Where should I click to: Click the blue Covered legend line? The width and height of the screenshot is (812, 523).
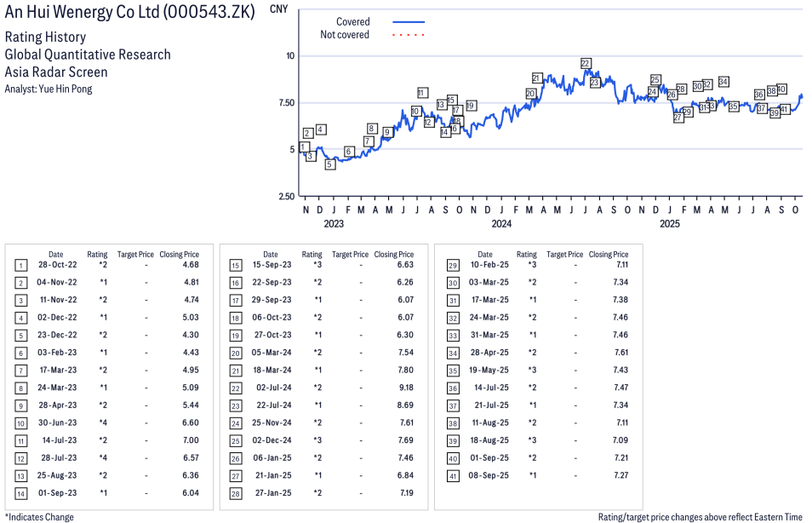(x=409, y=22)
